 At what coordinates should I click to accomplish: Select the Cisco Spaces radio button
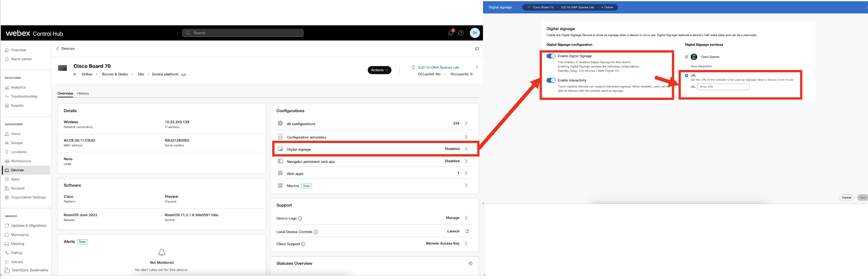click(687, 57)
